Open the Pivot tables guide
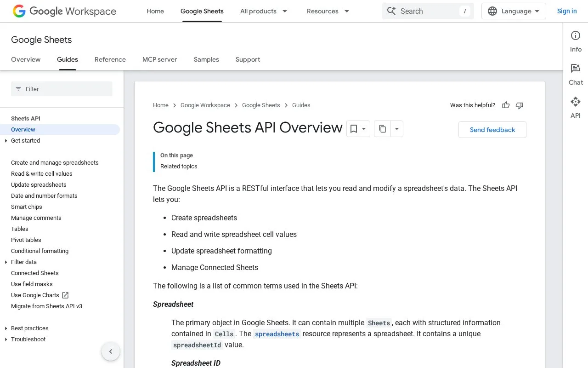 pyautogui.click(x=26, y=240)
